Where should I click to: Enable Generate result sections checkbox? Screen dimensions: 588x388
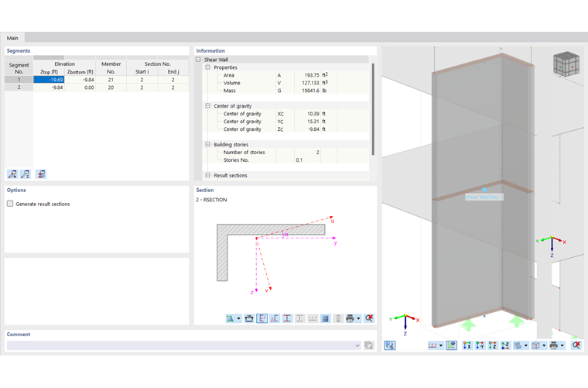click(10, 204)
